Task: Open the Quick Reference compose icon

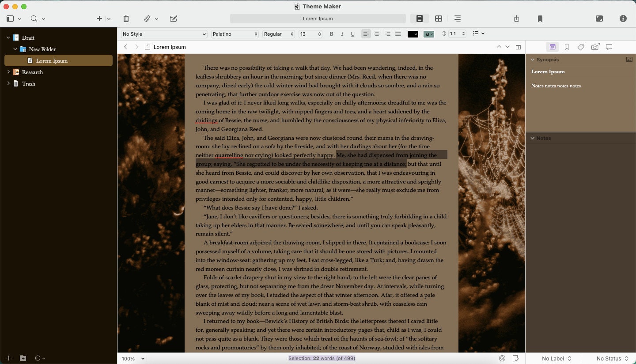Action: pyautogui.click(x=173, y=19)
